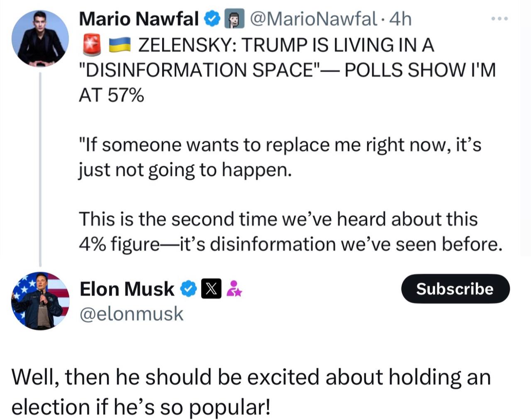Click the purple subscriber star icon
Image resolution: width=531 pixels, height=420 pixels.
pyautogui.click(x=234, y=289)
